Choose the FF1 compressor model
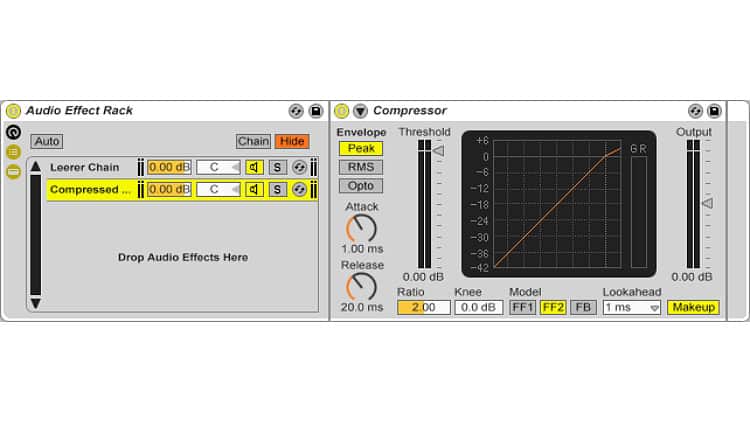 point(522,307)
